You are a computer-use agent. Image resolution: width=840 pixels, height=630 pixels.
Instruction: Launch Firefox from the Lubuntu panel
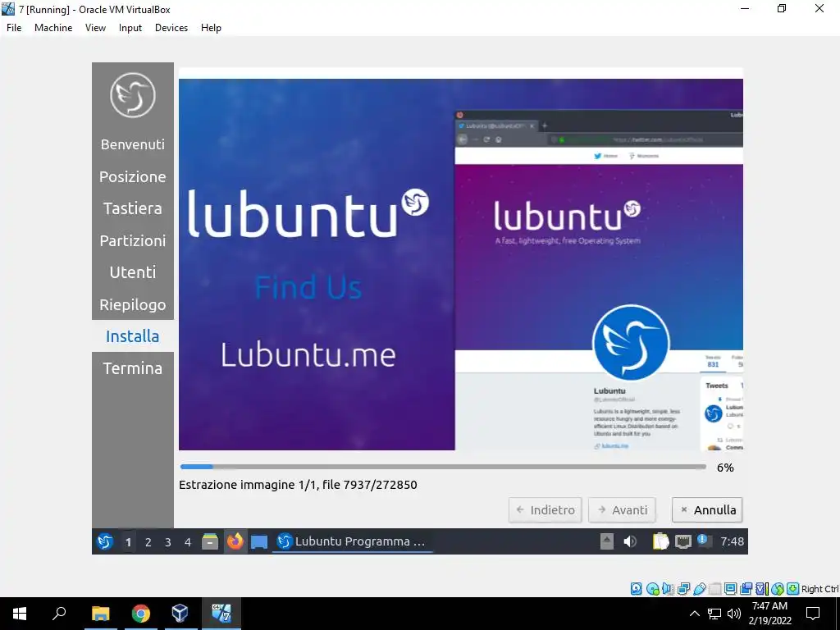[235, 541]
